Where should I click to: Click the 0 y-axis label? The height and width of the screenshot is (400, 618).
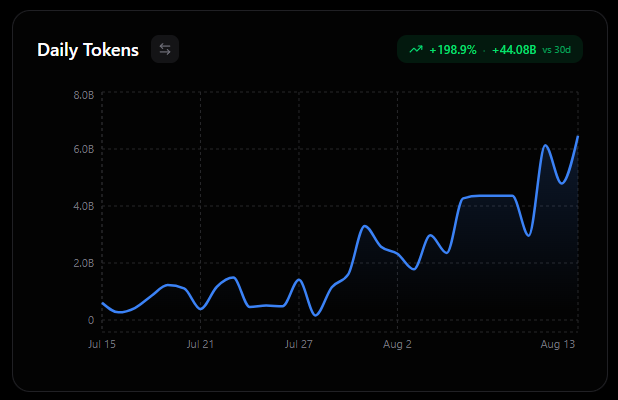(x=91, y=320)
